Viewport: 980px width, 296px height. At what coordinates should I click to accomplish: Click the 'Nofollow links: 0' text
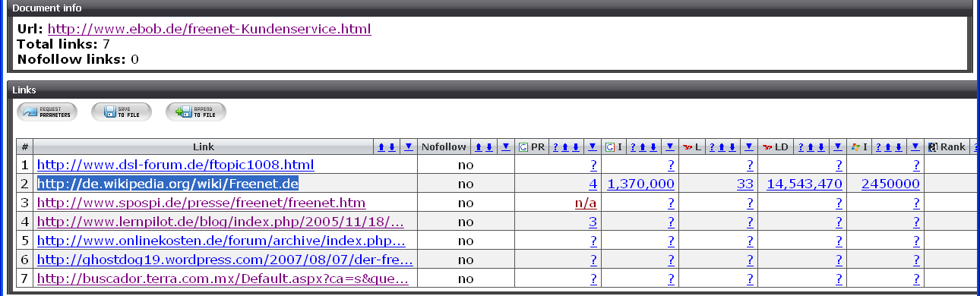coord(77,58)
